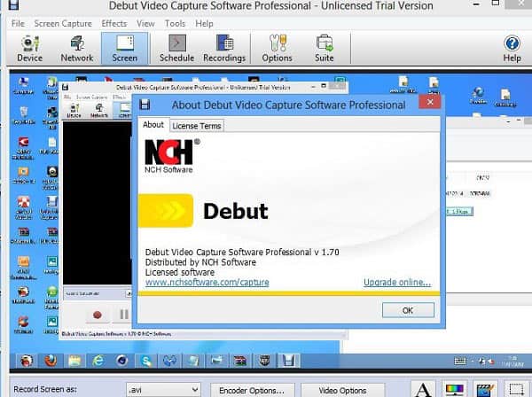Image resolution: width=532 pixels, height=397 pixels.
Task: Click the Video Options button
Action: pyautogui.click(x=342, y=391)
